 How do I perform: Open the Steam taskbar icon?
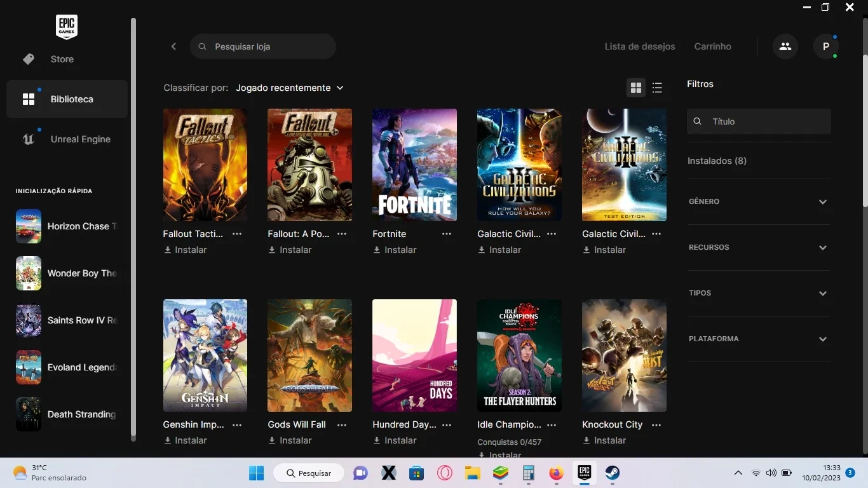pyautogui.click(x=612, y=473)
